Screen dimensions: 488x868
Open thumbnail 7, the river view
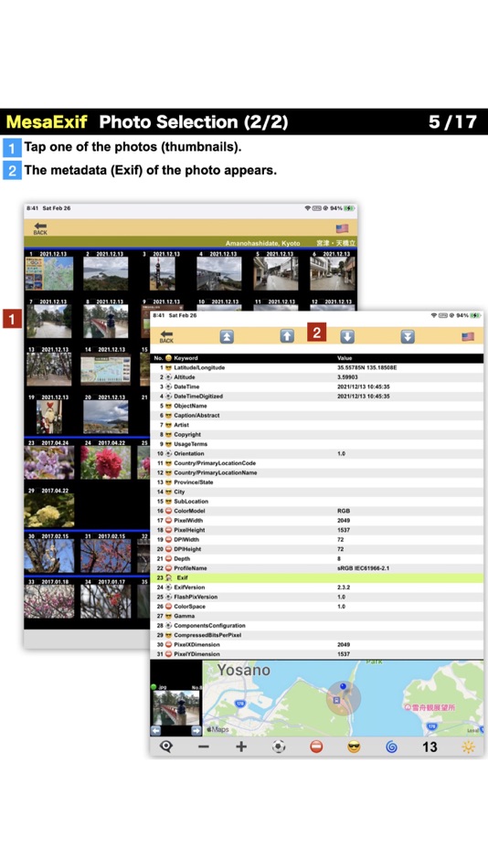tap(49, 321)
